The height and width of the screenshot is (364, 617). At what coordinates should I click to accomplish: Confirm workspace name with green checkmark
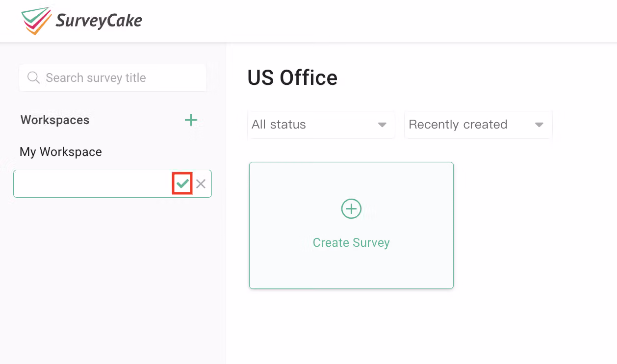point(182,183)
